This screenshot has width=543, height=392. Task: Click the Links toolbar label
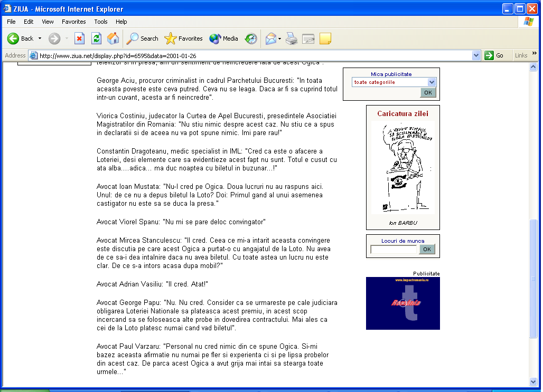tap(521, 55)
